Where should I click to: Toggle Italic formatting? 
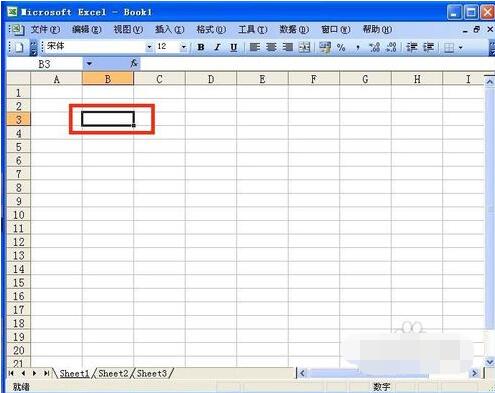[x=217, y=47]
